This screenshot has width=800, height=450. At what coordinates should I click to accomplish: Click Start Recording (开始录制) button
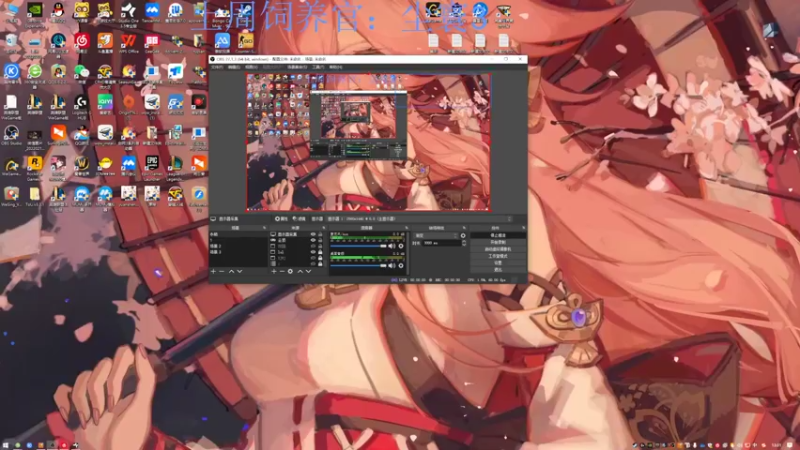point(498,242)
